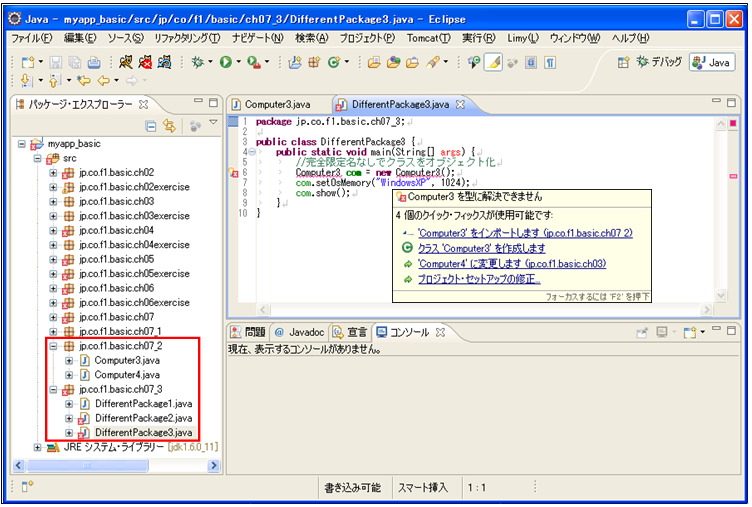Toggle Link with Editor in Package Explorer
The image size is (752, 507).
(169, 126)
